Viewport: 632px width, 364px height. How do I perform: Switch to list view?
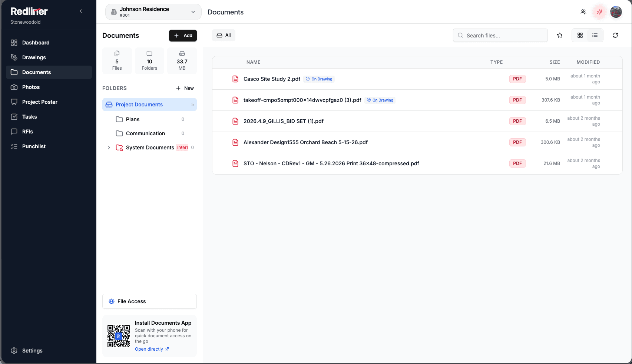pos(595,35)
